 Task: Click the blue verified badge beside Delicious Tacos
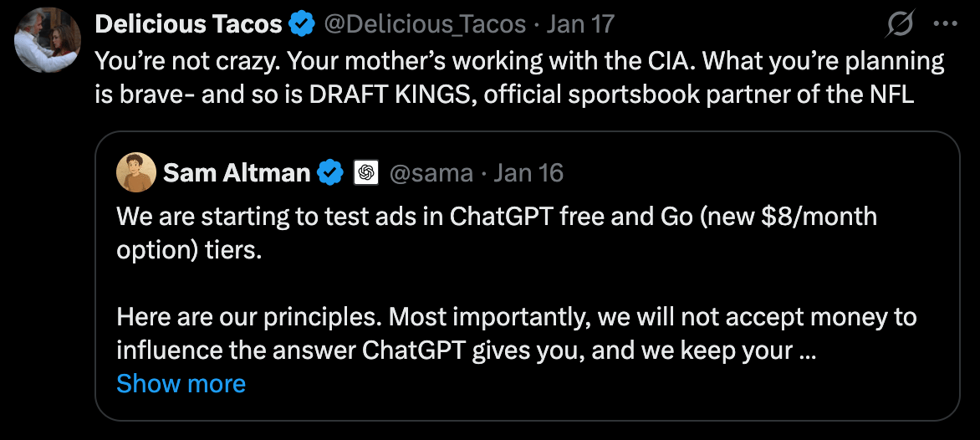[301, 25]
